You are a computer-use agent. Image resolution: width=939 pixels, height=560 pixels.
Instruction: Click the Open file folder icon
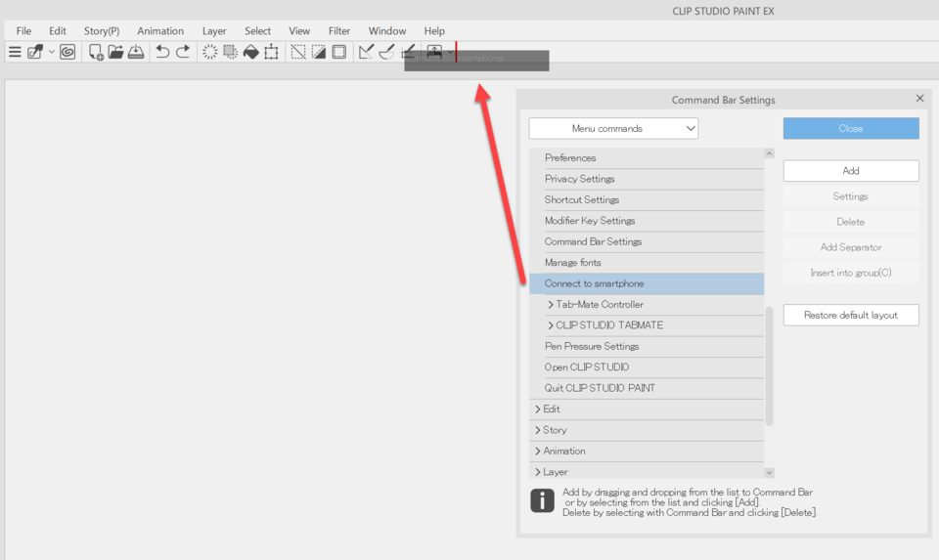click(115, 52)
